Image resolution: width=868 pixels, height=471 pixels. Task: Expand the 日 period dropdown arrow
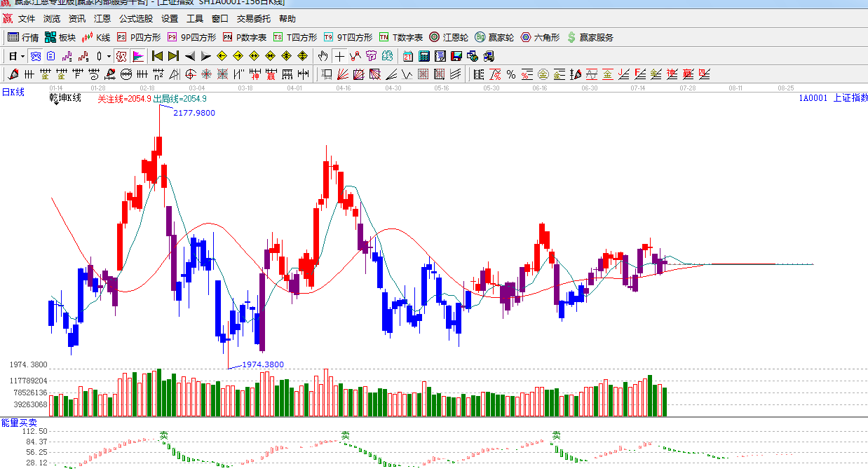[x=22, y=56]
